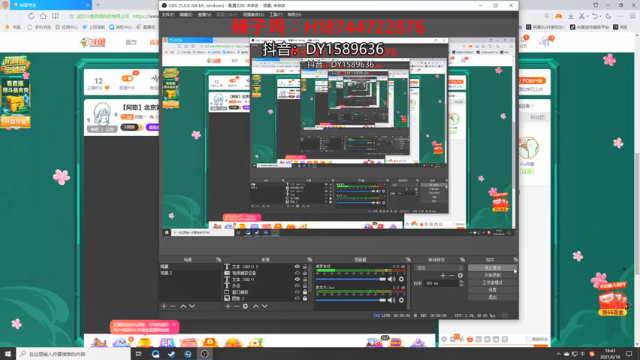Image resolution: width=640 pixels, height=360 pixels.
Task: Open a new browser tab
Action: click(x=98, y=5)
